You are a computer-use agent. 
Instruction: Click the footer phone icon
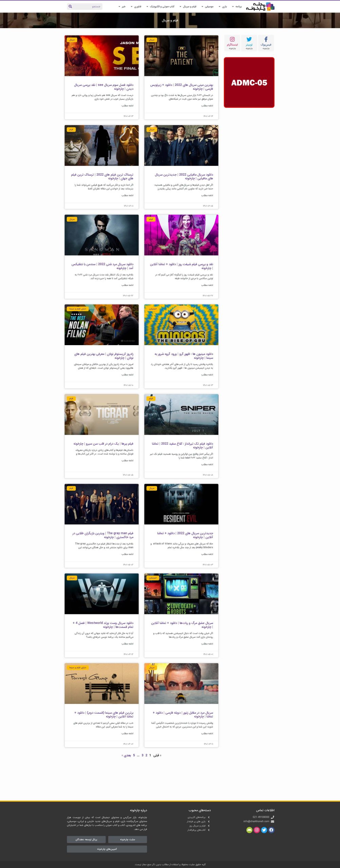pos(272,817)
